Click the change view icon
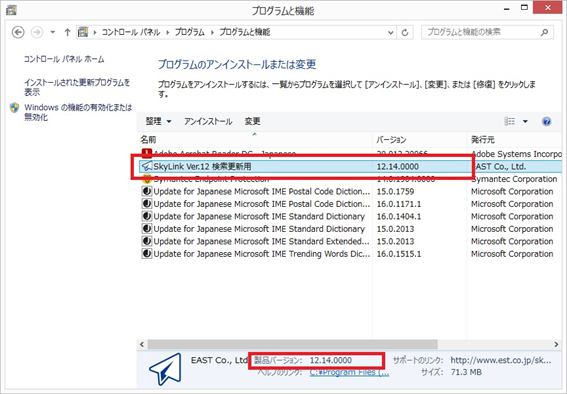The width and height of the screenshot is (567, 394). click(510, 121)
